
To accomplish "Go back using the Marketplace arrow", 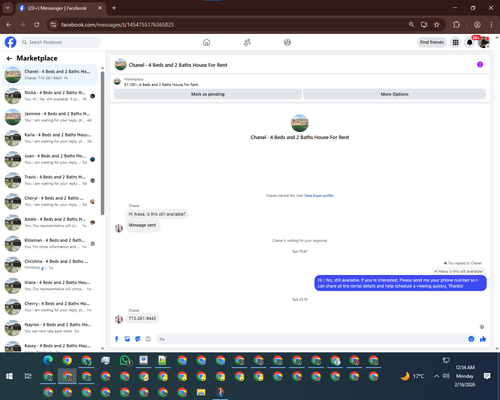I will tap(9, 59).
